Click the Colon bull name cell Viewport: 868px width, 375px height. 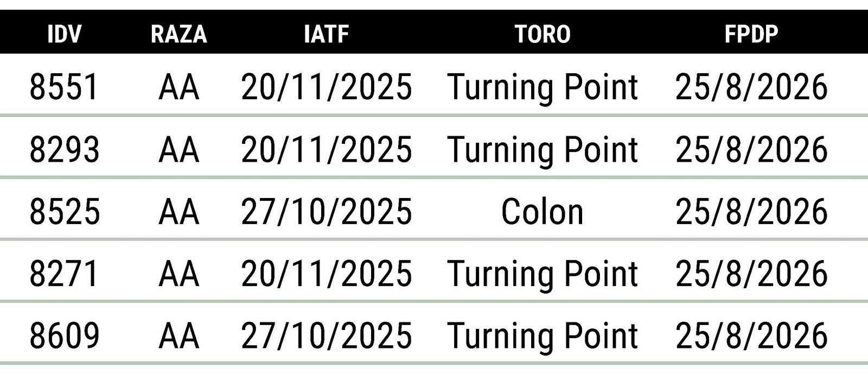[542, 212]
